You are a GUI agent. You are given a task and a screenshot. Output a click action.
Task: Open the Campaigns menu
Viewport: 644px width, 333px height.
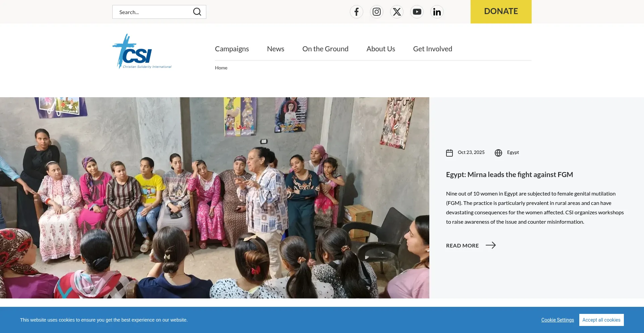click(232, 49)
